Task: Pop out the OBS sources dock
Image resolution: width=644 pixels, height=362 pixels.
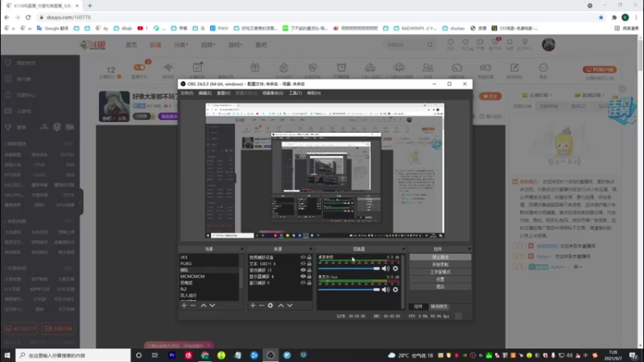Action: pos(311,249)
